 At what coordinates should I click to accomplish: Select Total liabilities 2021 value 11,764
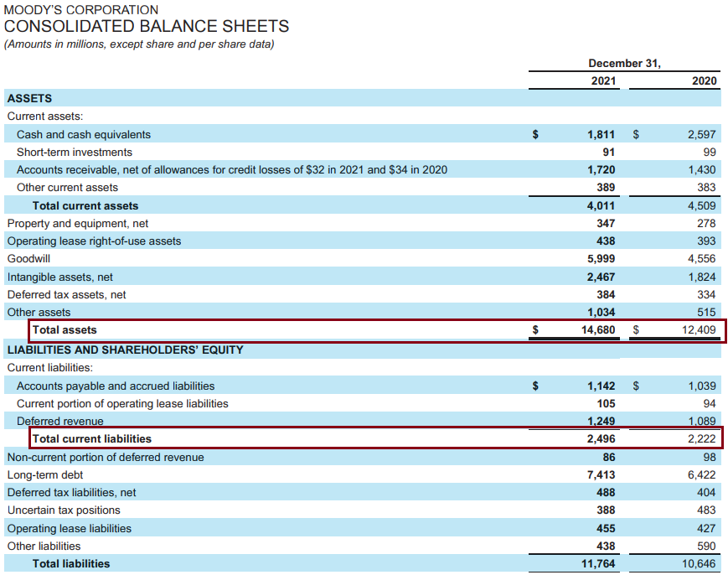[598, 564]
